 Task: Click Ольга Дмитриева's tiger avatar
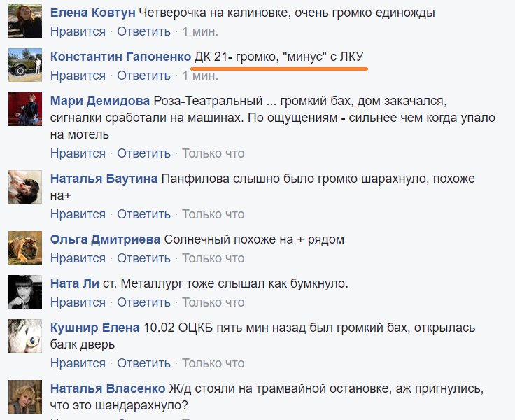click(x=25, y=248)
